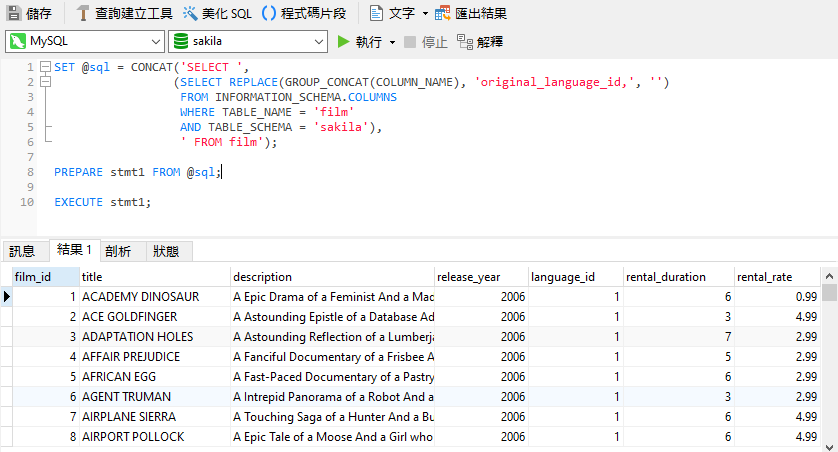Select the ACE GOLDFINGER cell
Image resolution: width=838 pixels, height=452 pixels.
pos(154,317)
